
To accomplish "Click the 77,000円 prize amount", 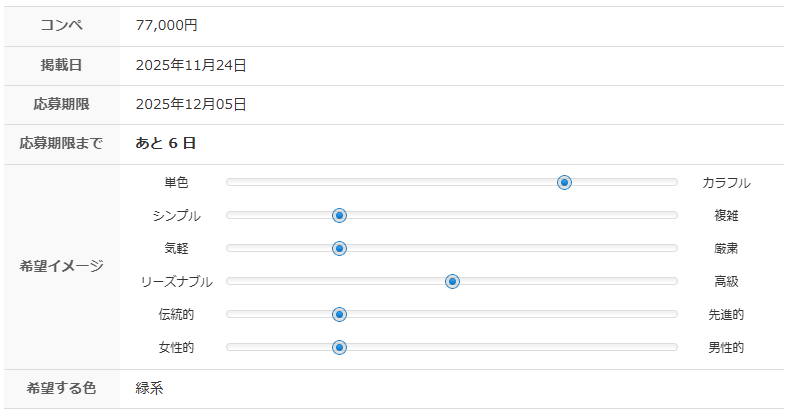I will click(167, 26).
